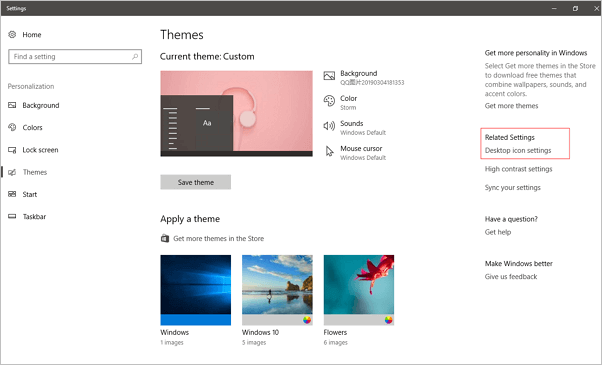Click Give us feedback link
The image size is (602, 365).
pyautogui.click(x=511, y=277)
